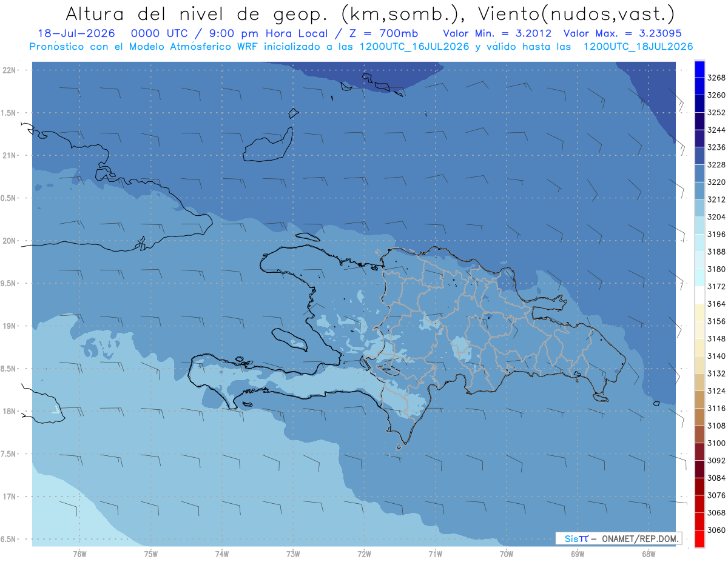The image size is (728, 562).
Task: Click the "Viento(nudos,vast.)" part of the title
Action: (576, 13)
